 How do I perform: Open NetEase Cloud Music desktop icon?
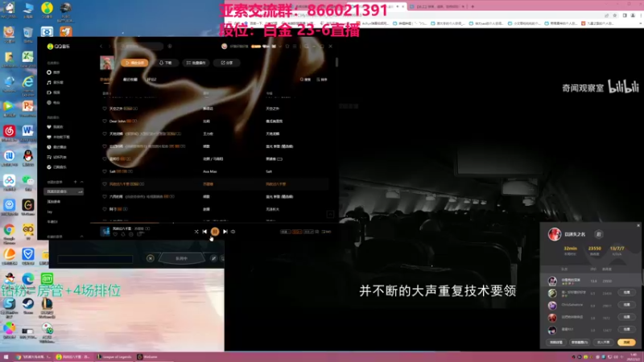tap(9, 134)
